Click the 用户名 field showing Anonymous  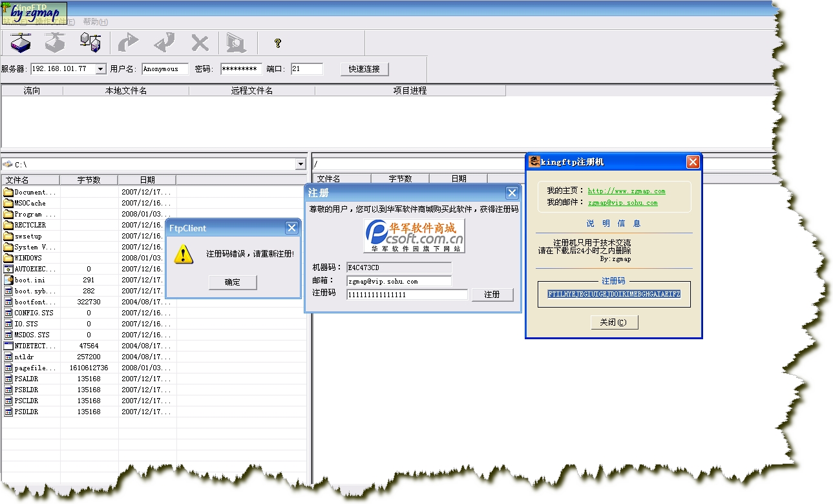[x=165, y=69]
